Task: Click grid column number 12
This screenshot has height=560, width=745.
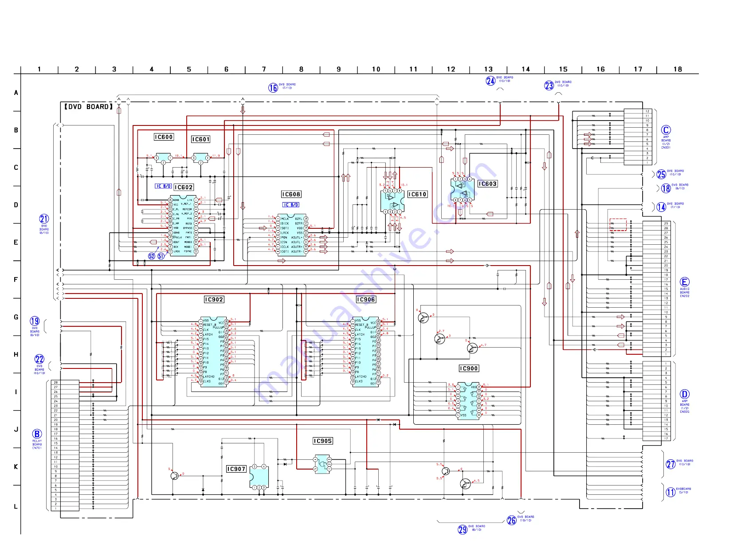Action: pyautogui.click(x=451, y=69)
